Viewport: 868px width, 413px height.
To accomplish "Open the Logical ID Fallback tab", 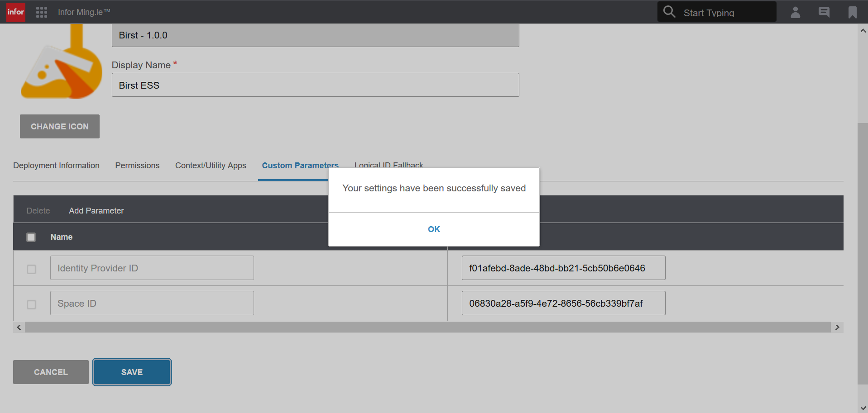I will 389,165.
